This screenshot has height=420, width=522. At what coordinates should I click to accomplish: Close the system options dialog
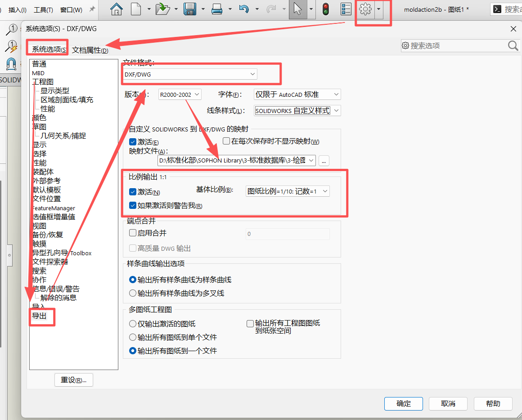[513, 29]
